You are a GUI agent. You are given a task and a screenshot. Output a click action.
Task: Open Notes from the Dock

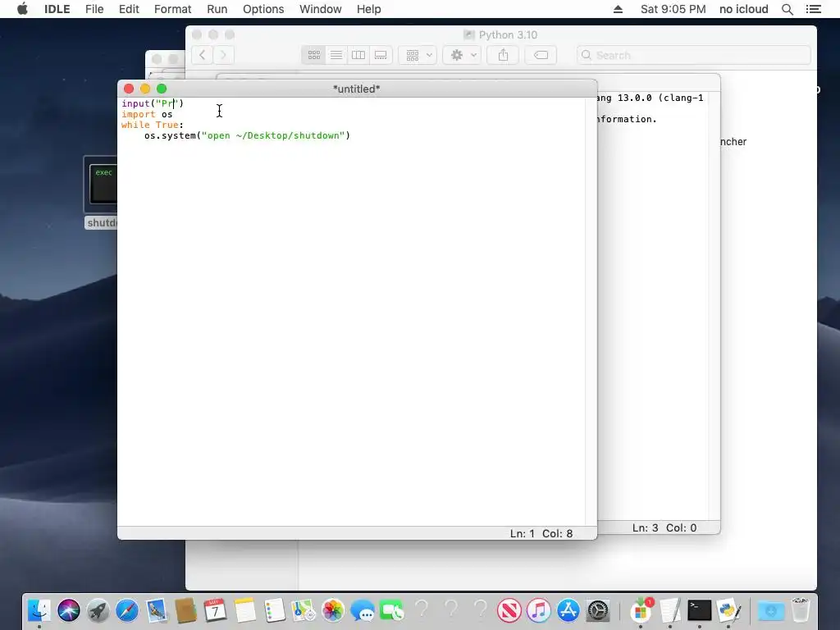(x=244, y=610)
